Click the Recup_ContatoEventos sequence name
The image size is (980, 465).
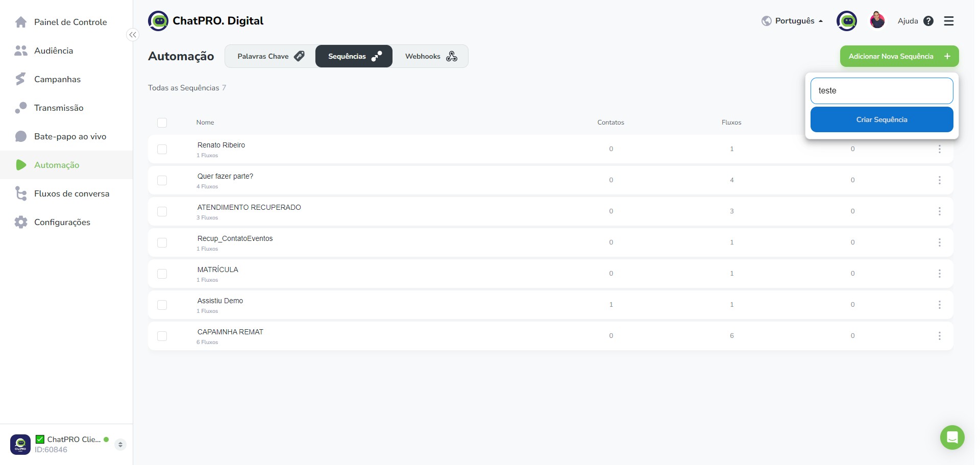[235, 238]
